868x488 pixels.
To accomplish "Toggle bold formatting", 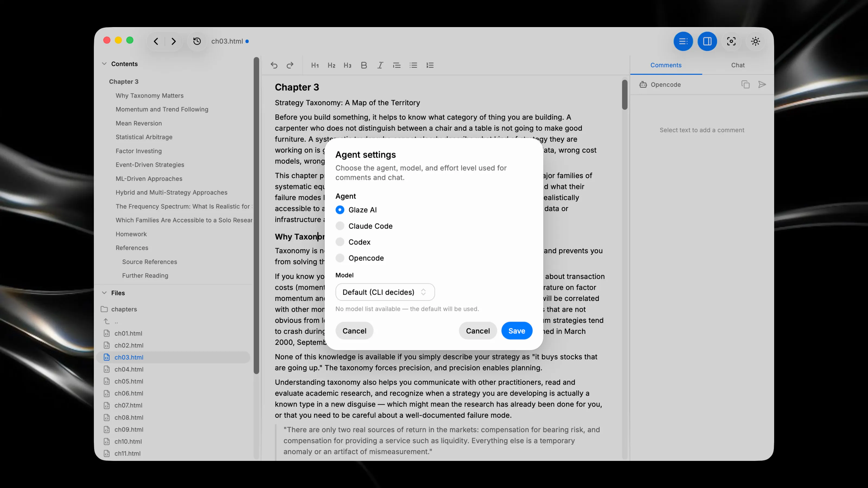I will 363,65.
